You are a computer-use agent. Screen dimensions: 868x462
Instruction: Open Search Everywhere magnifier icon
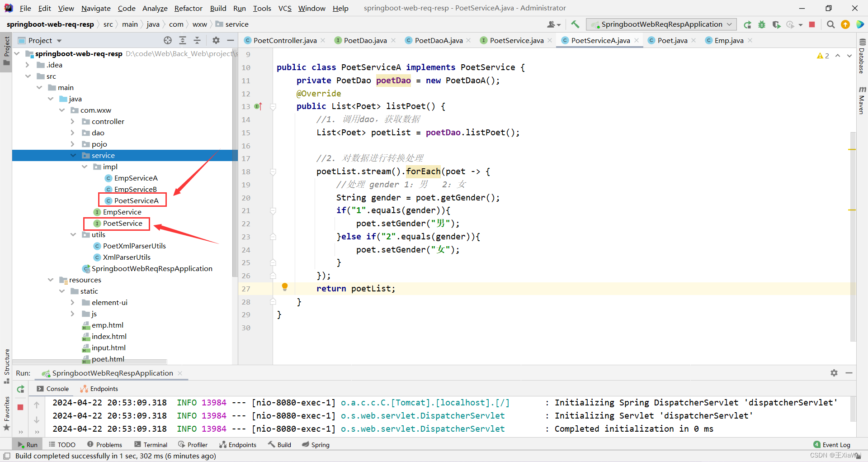coord(830,24)
